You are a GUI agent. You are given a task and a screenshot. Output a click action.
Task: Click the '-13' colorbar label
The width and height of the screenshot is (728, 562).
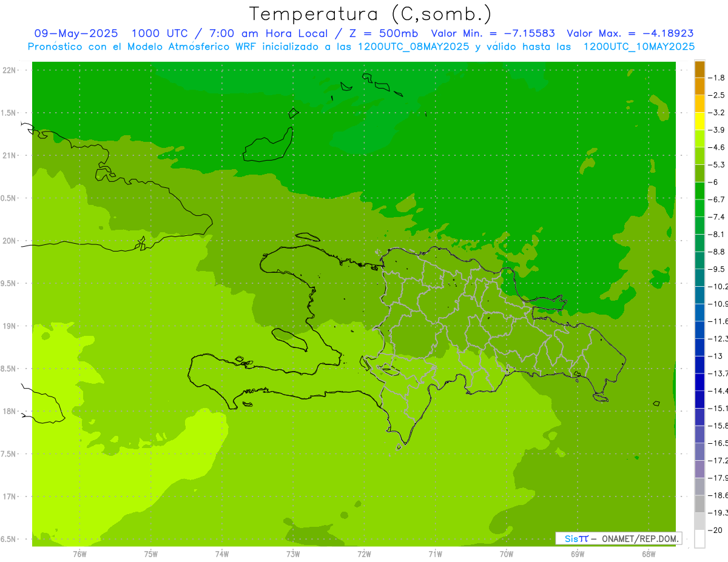[715, 356]
